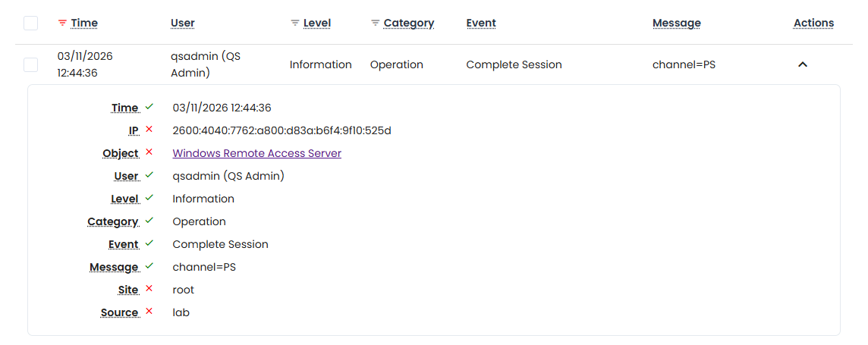Click the red X next to IP
Screen dimensions: 868x345
(x=149, y=130)
